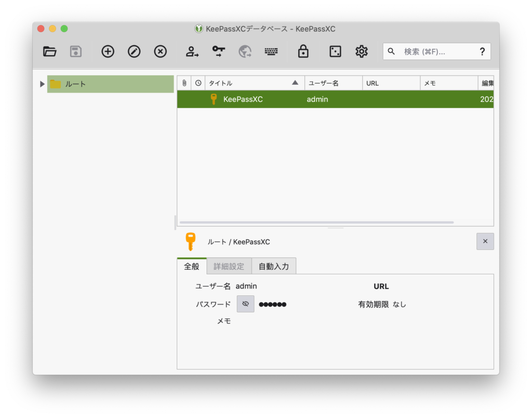Click ルート / KeePassXC preview path

coord(238,242)
